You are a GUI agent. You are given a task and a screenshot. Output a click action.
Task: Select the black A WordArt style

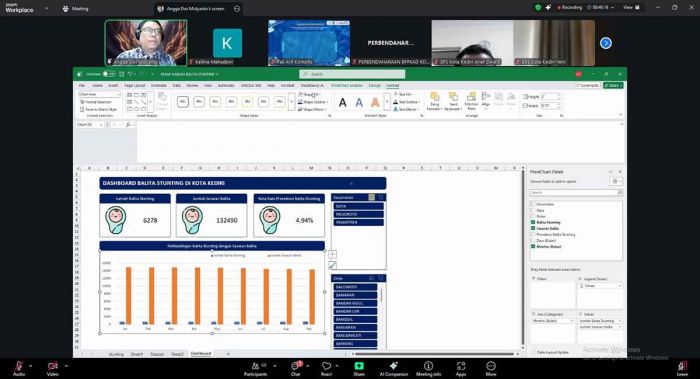pos(342,102)
